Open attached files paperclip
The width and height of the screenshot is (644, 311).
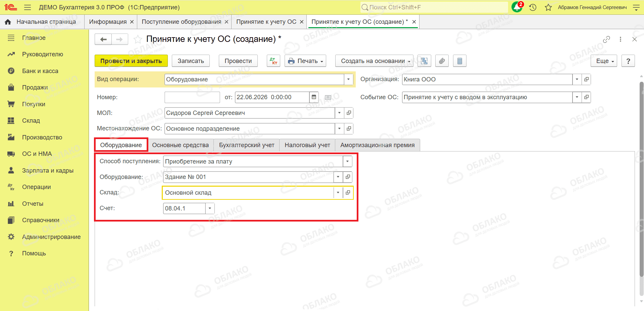(x=442, y=61)
